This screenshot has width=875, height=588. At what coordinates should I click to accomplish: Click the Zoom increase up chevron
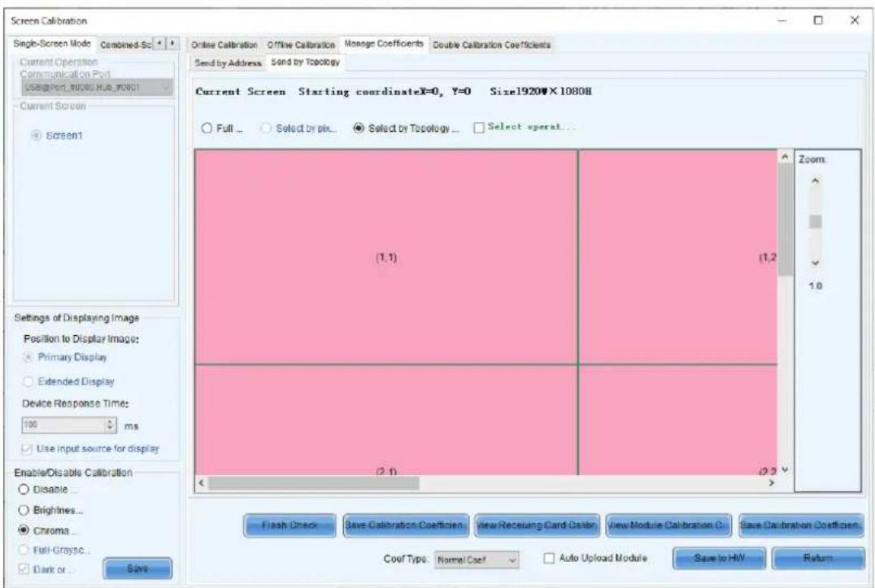point(816,181)
